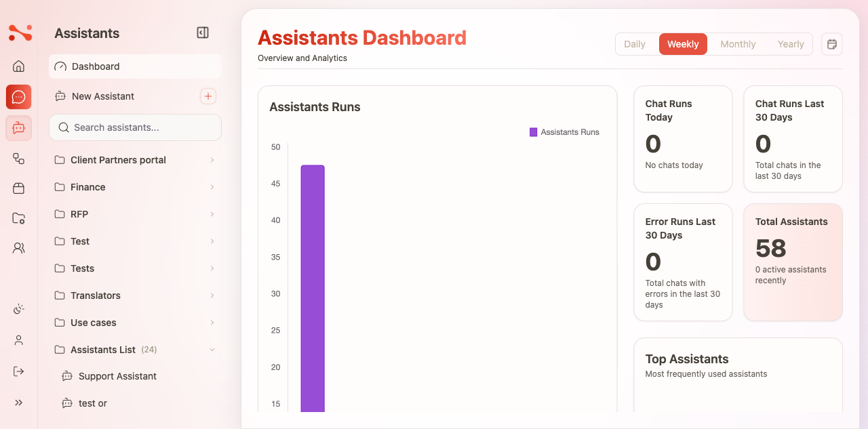The image size is (868, 429).
Task: Focus the Search assistants field
Action: (135, 127)
